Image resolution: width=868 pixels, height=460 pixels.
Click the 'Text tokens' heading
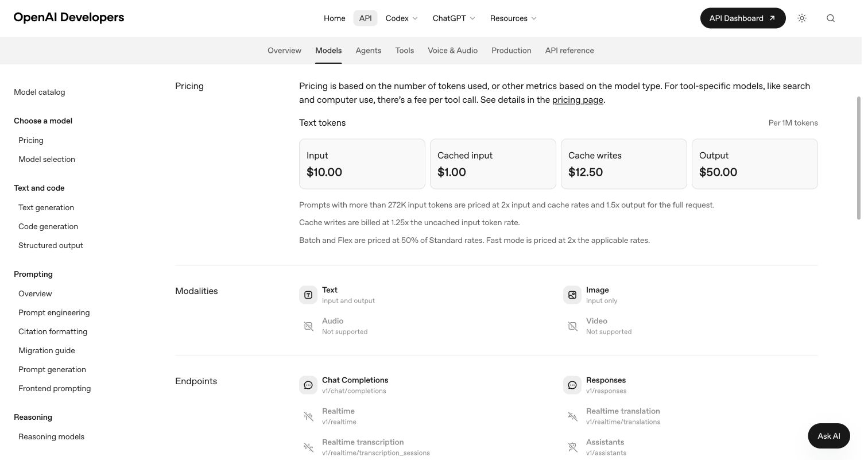tap(322, 123)
